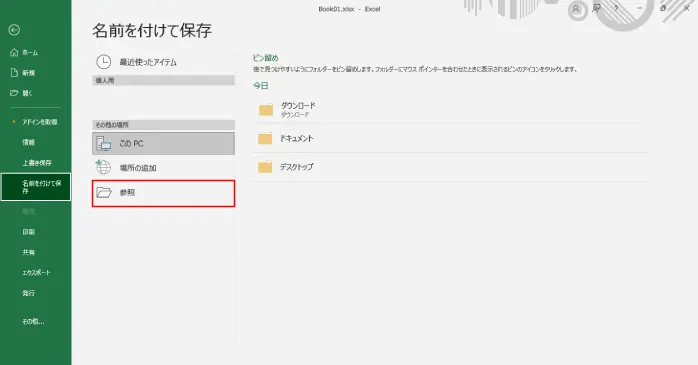
Task: Click the open folder icon beside 参照
Action: point(104,192)
